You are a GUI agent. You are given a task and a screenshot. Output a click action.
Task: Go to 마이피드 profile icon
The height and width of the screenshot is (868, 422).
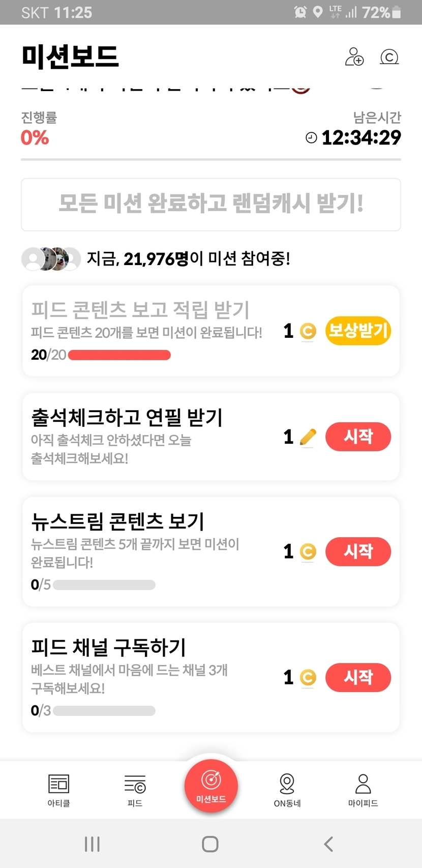[363, 784]
